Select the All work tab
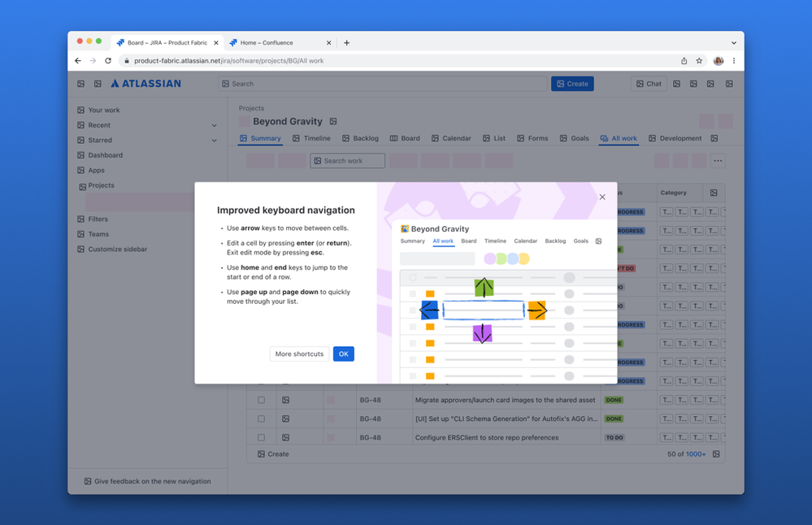 click(619, 138)
